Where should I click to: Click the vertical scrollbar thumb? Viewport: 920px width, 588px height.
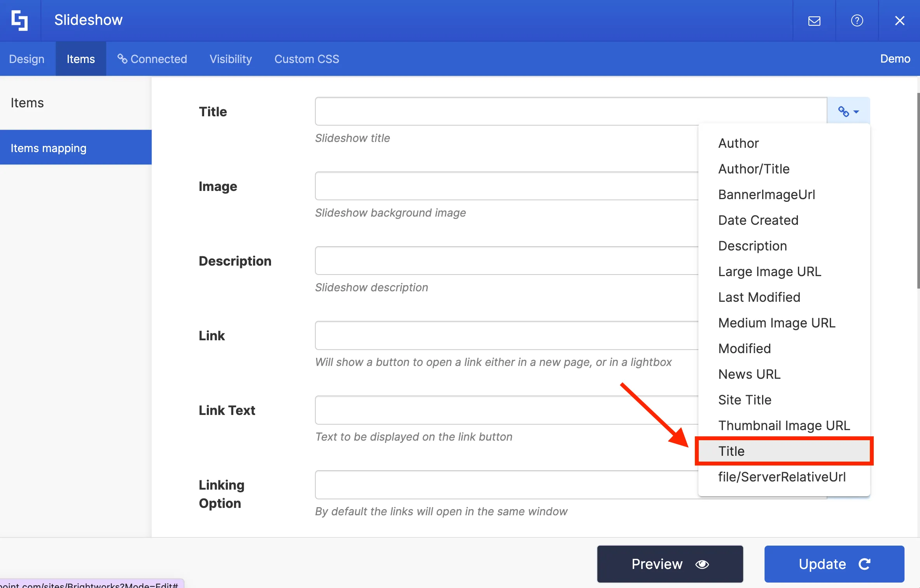pyautogui.click(x=918, y=191)
